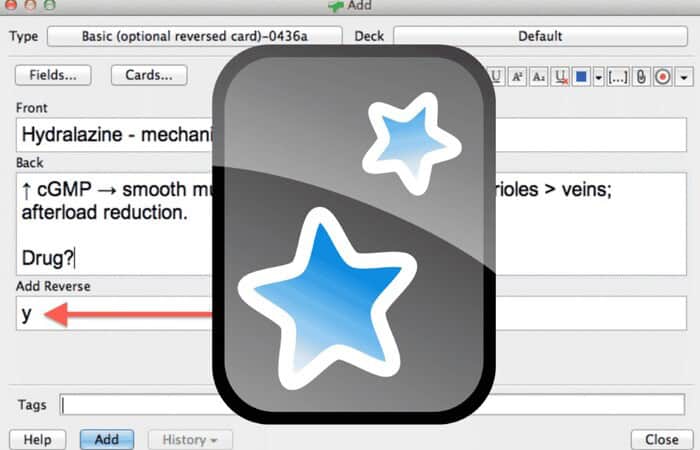This screenshot has width=700, height=450.
Task: Open the History dropdown
Action: tap(190, 440)
